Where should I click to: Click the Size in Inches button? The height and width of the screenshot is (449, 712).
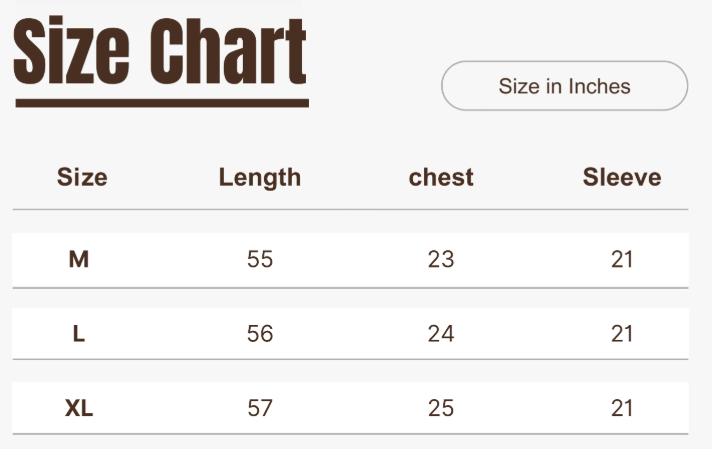click(564, 86)
